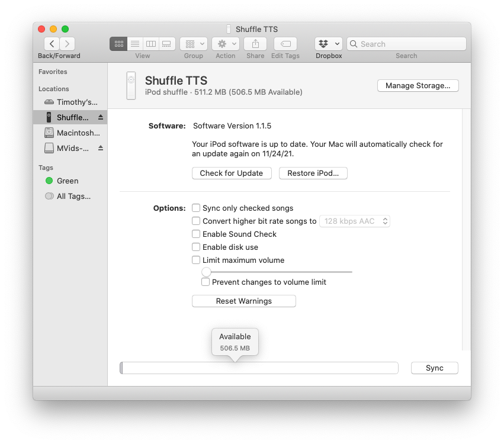The width and height of the screenshot is (504, 444).
Task: Go forward with the right chevron button
Action: pos(67,44)
